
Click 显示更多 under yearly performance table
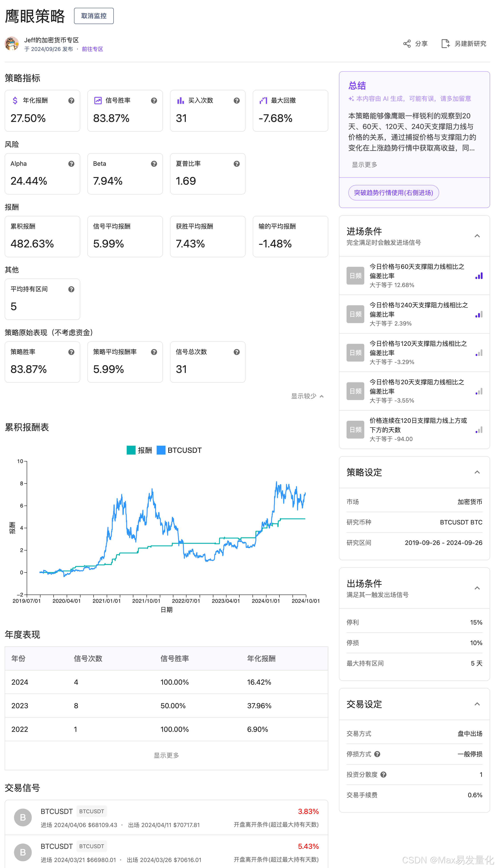click(166, 755)
